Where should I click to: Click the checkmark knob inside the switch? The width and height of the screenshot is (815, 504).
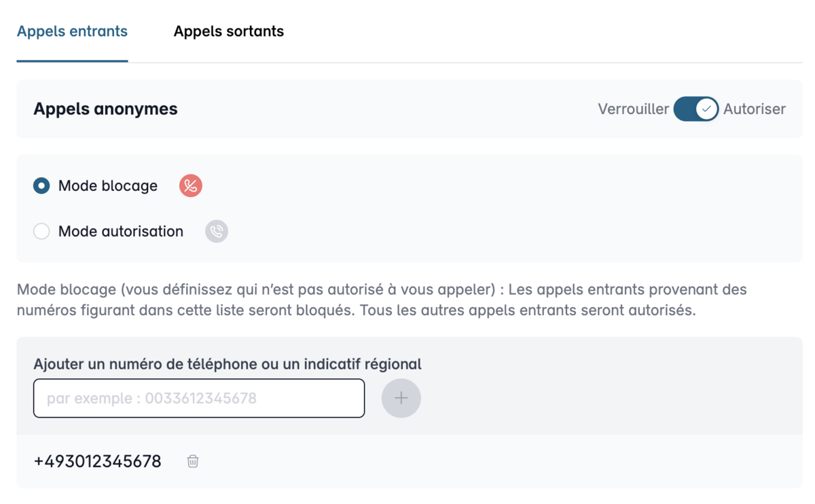[706, 109]
